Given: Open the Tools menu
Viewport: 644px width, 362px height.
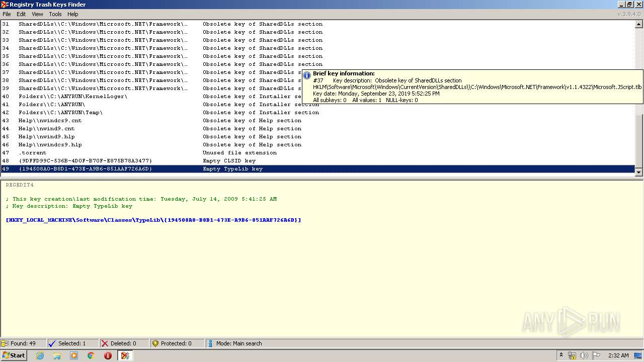Looking at the screenshot, I should (x=55, y=14).
